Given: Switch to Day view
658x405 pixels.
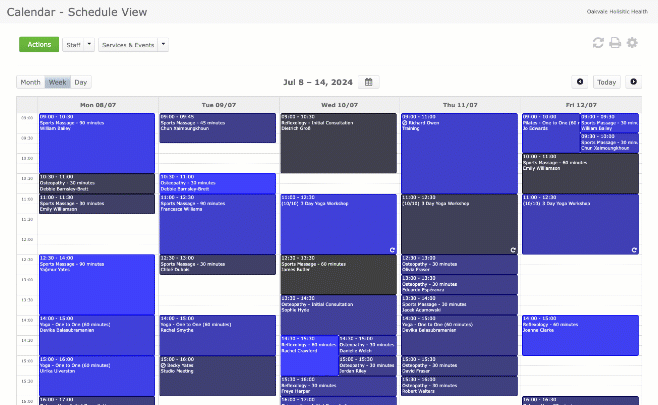Looking at the screenshot, I should point(80,82).
